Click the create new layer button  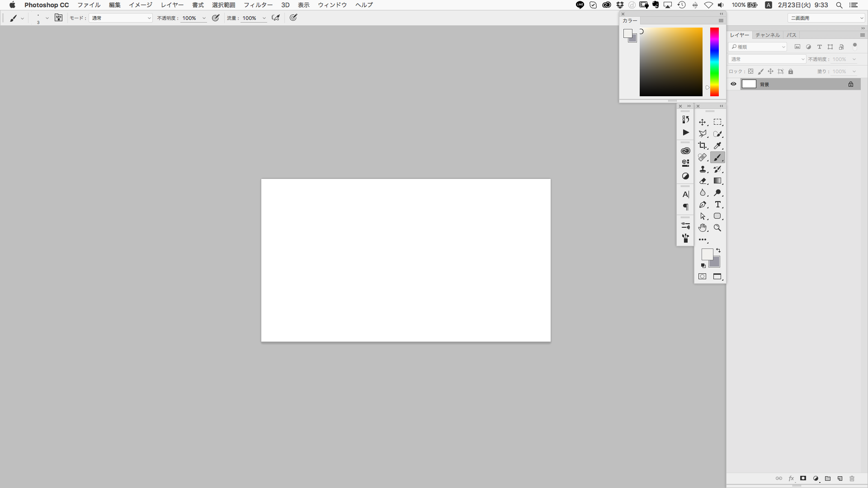point(840,479)
